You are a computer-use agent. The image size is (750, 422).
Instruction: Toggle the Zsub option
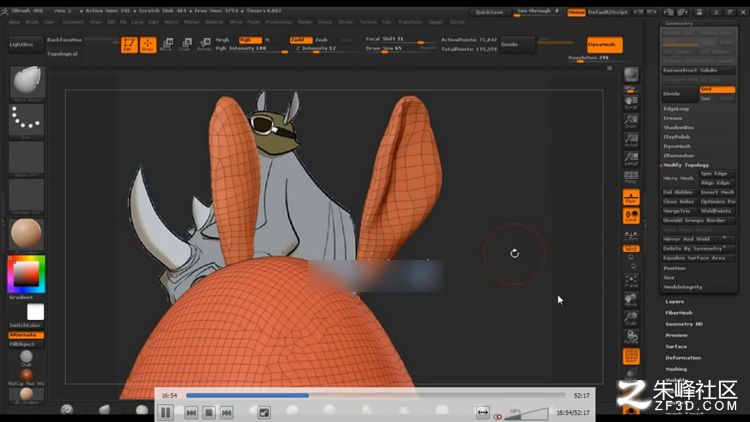(x=322, y=40)
